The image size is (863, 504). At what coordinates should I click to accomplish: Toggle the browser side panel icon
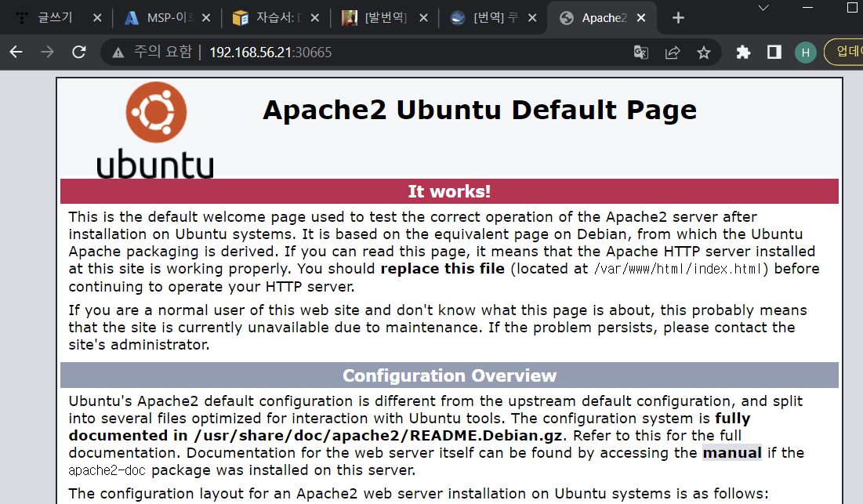(x=774, y=53)
